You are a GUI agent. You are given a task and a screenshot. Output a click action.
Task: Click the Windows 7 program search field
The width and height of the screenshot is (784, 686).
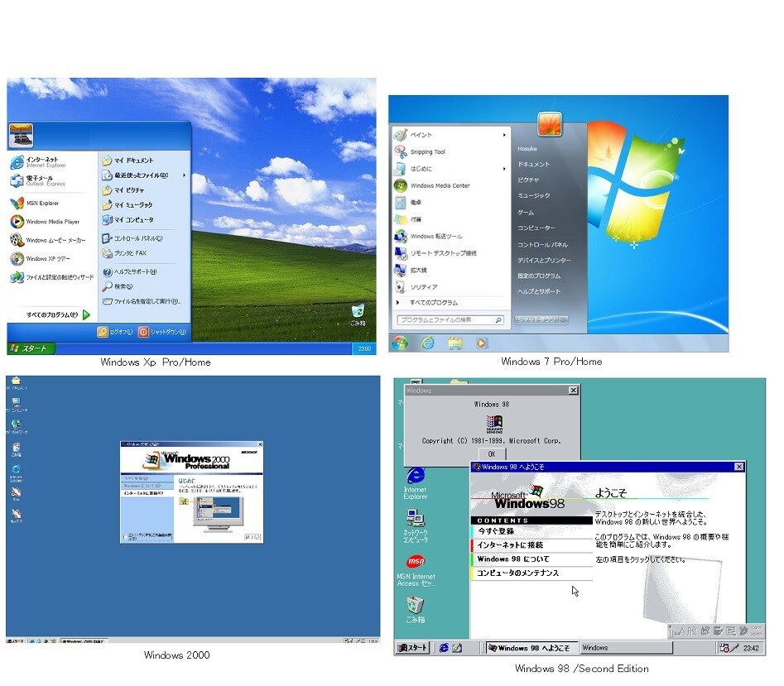pyautogui.click(x=450, y=319)
